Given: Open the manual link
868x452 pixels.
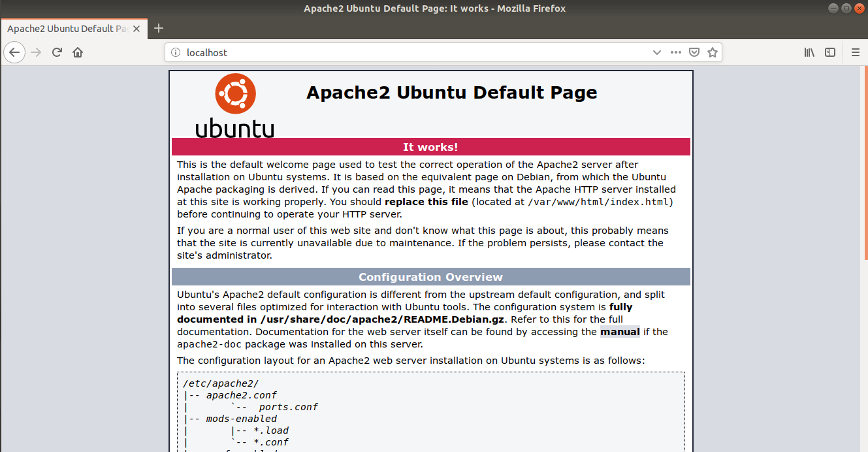Looking at the screenshot, I should [x=620, y=332].
